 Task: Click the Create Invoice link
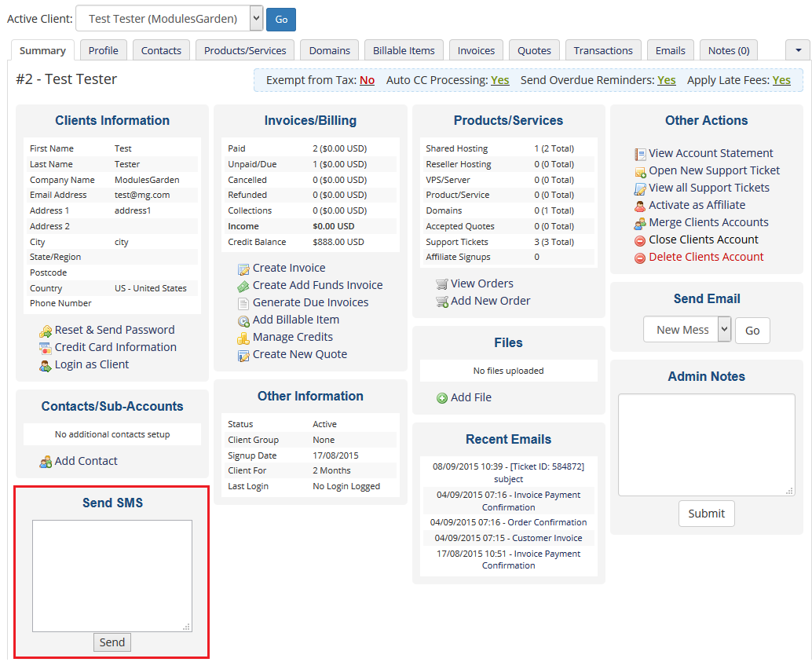pos(289,268)
